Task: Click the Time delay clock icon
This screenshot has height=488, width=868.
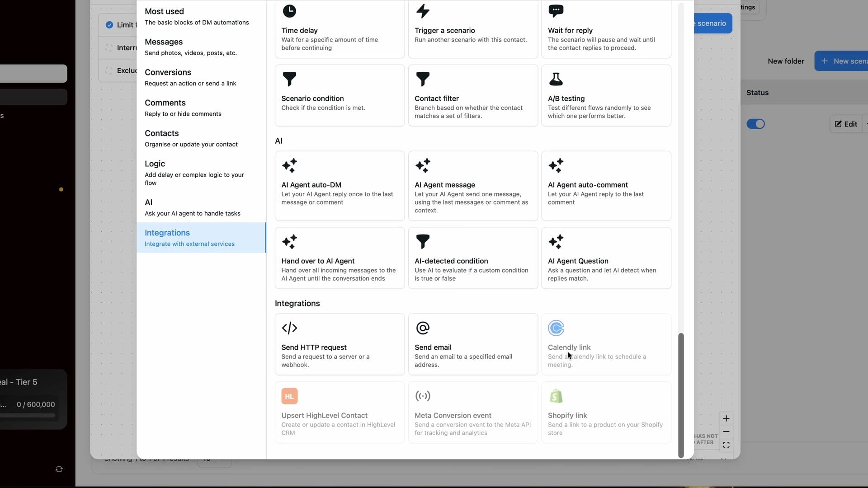Action: [x=289, y=11]
